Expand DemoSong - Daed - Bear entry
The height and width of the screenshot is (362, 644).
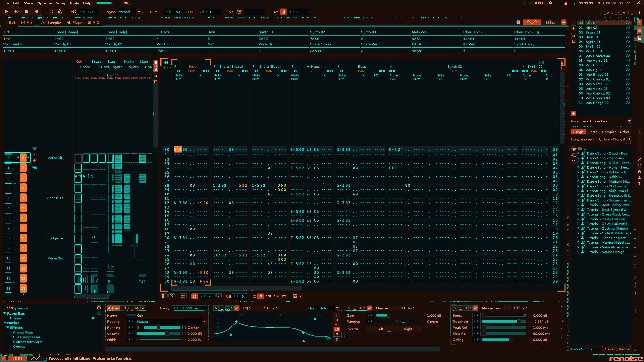(578, 154)
